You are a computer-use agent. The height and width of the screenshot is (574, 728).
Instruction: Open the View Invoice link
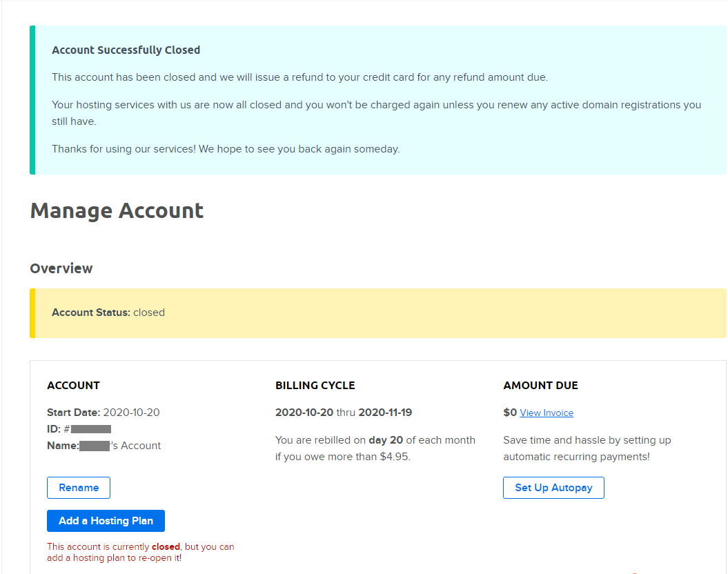tap(547, 413)
